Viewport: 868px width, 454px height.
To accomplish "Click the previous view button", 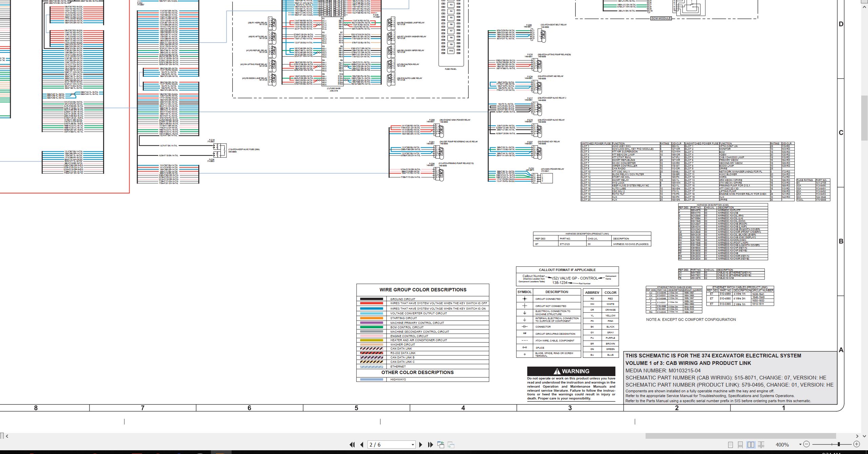I will click(x=441, y=445).
